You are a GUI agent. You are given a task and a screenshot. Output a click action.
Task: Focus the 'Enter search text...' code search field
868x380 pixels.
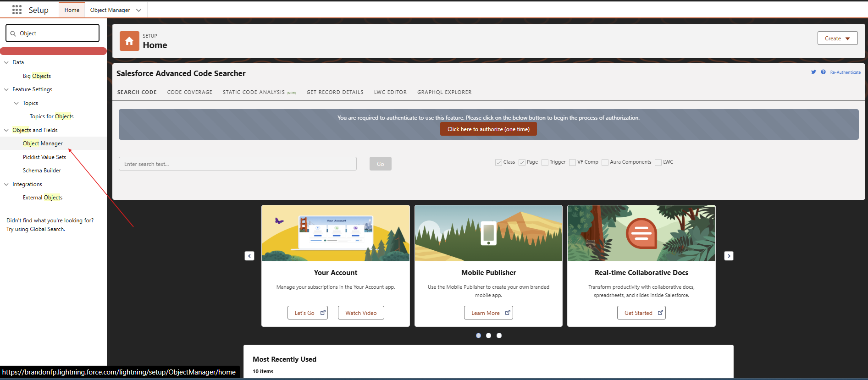click(238, 164)
